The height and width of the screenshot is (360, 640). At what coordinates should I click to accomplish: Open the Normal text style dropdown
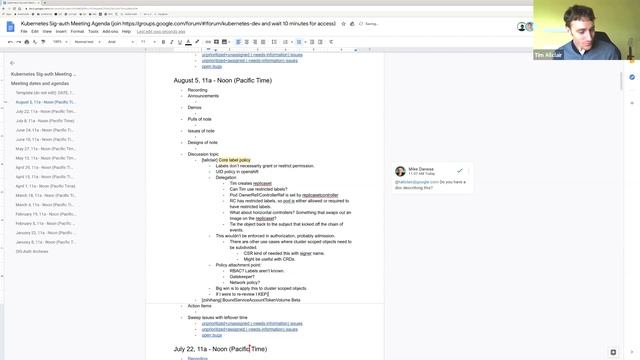(x=87, y=42)
